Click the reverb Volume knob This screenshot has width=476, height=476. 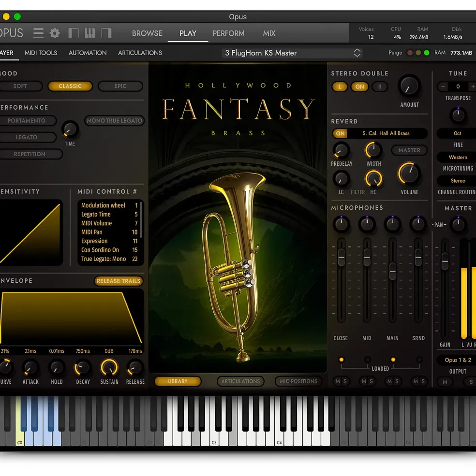coord(409,173)
